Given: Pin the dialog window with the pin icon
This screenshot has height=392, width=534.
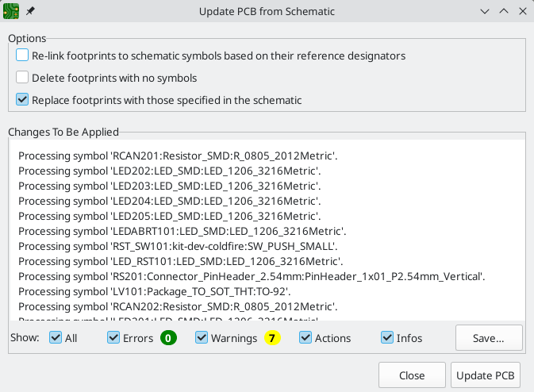Looking at the screenshot, I should (x=30, y=12).
